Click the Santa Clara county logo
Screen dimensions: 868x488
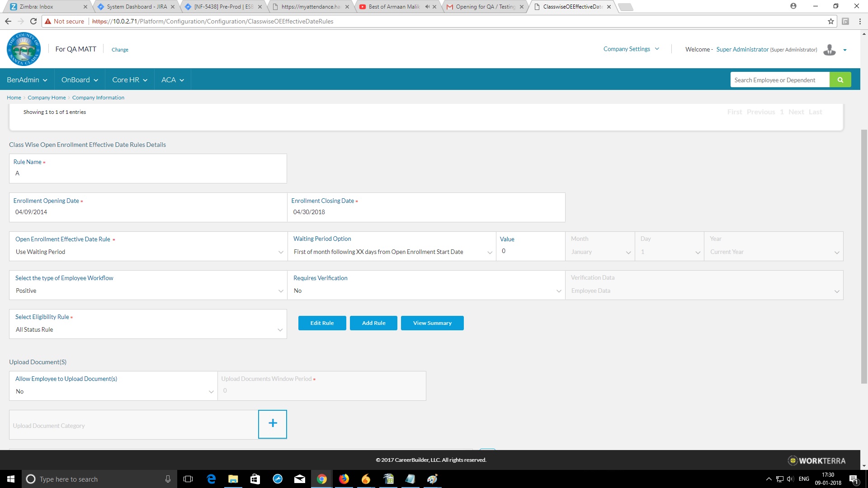[x=24, y=49]
